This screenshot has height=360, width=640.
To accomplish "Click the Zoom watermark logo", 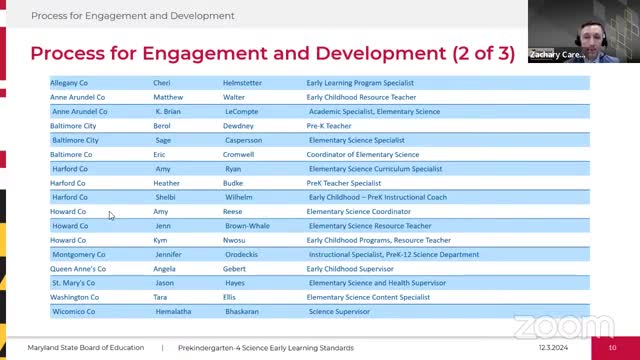I will tap(564, 327).
